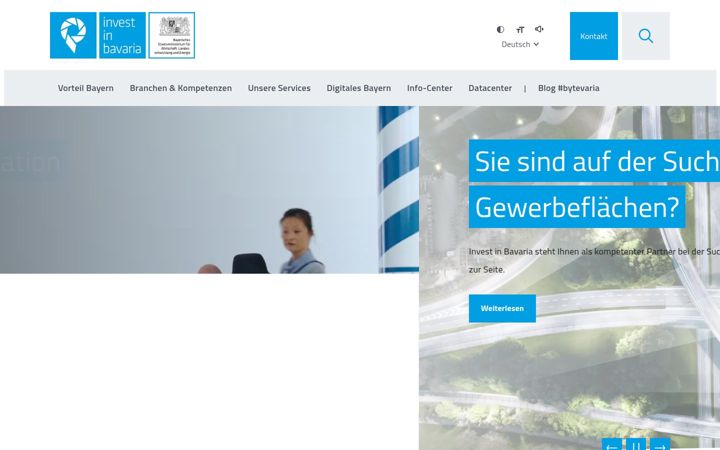The image size is (720, 450).
Task: Open the search magnifier button
Action: 646,36
